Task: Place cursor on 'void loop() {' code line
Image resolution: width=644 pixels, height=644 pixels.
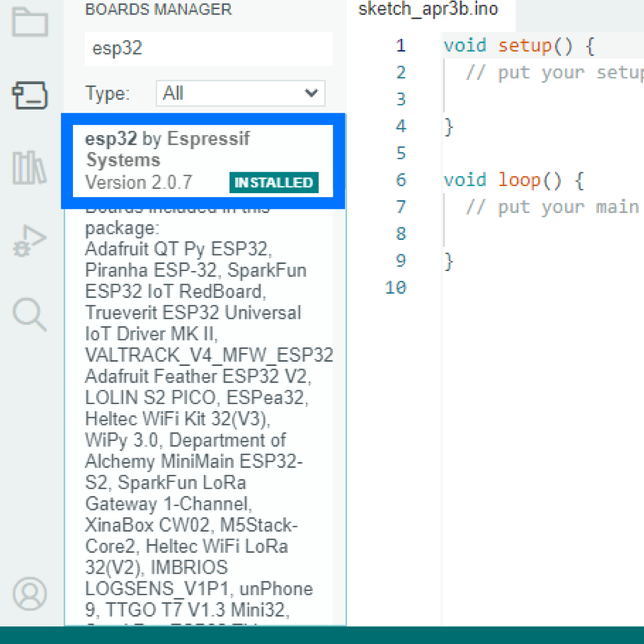Action: tap(514, 180)
